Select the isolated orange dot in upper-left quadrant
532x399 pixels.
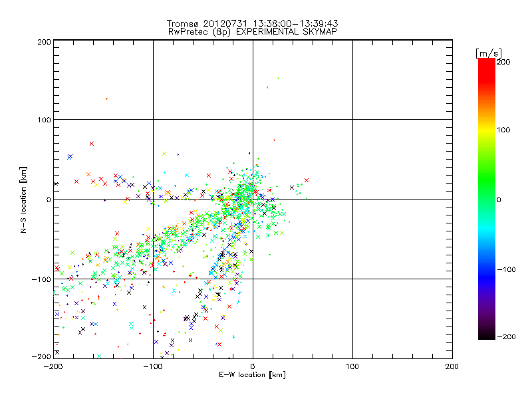point(106,98)
